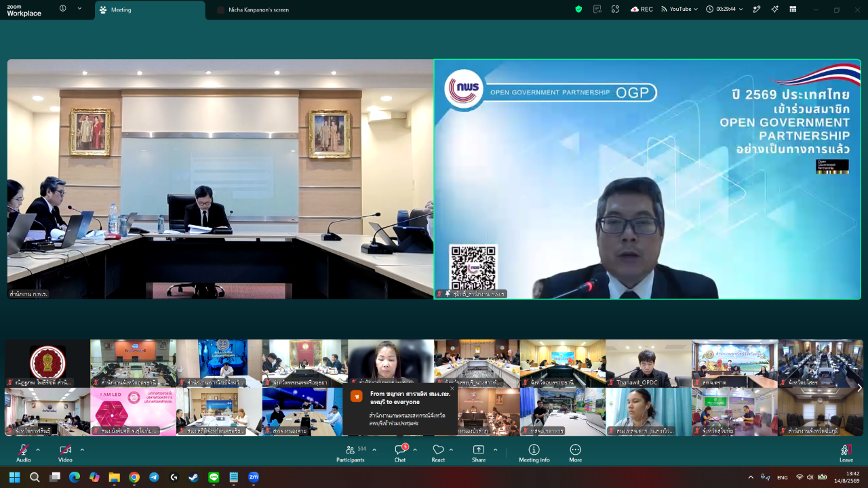Viewport: 868px width, 488px height.
Task: Open Task View on the taskbar
Action: tap(55, 477)
